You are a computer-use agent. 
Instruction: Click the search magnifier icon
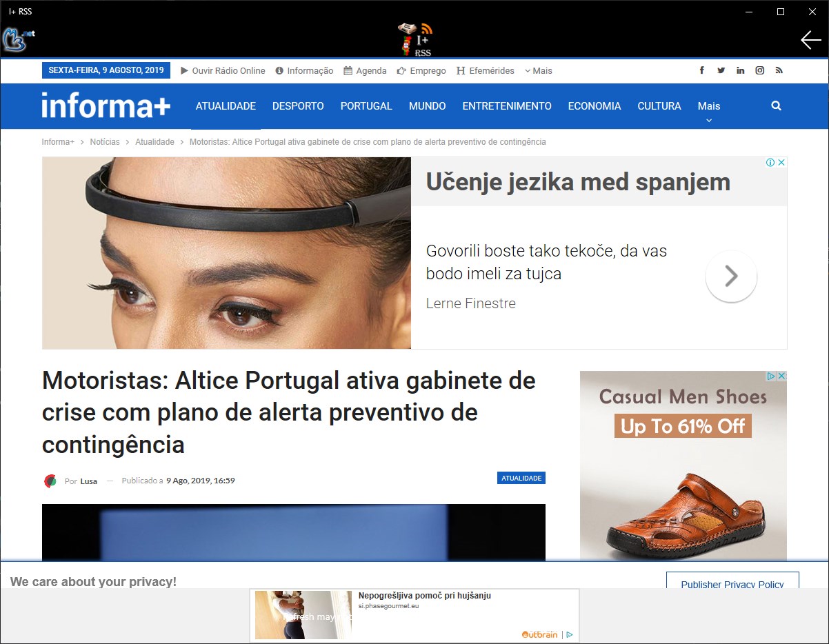click(777, 105)
